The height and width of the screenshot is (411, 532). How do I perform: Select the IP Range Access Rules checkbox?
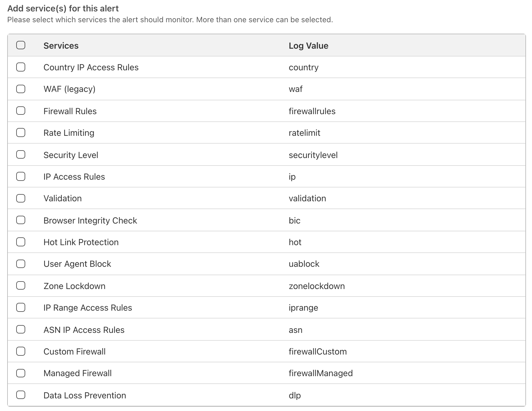tap(21, 307)
